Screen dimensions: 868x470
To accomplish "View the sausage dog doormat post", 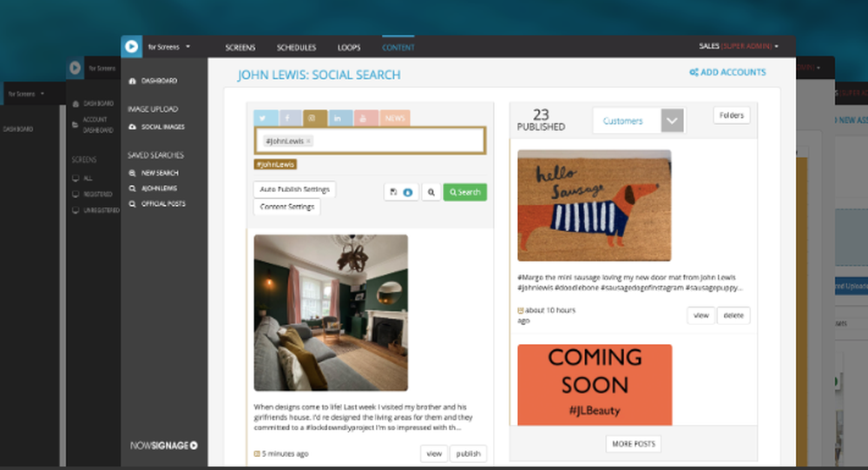I will [x=700, y=315].
